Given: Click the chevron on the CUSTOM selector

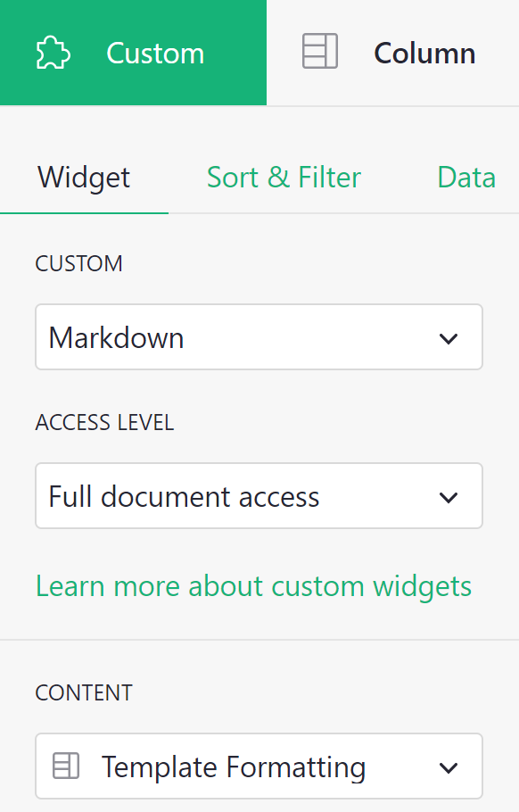Looking at the screenshot, I should tap(449, 336).
